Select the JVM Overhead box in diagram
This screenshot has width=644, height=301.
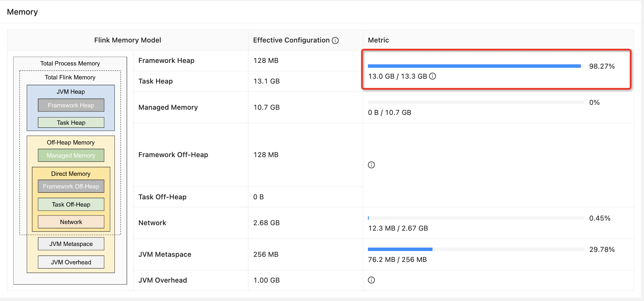pyautogui.click(x=71, y=262)
